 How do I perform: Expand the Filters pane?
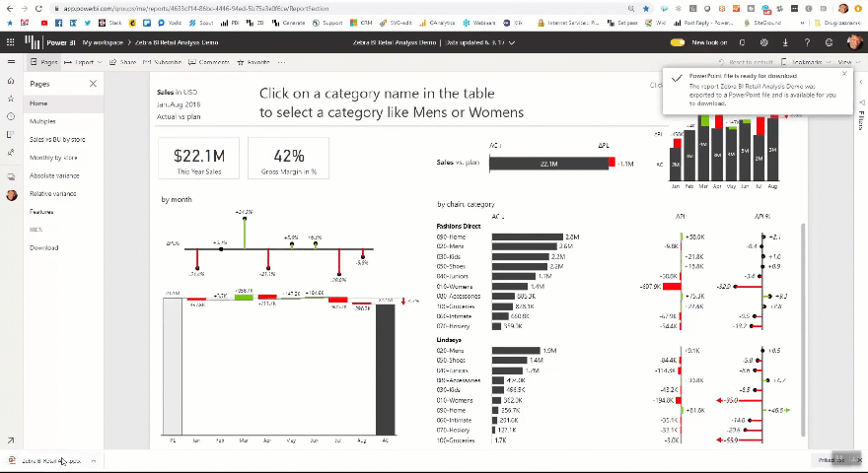click(x=861, y=82)
